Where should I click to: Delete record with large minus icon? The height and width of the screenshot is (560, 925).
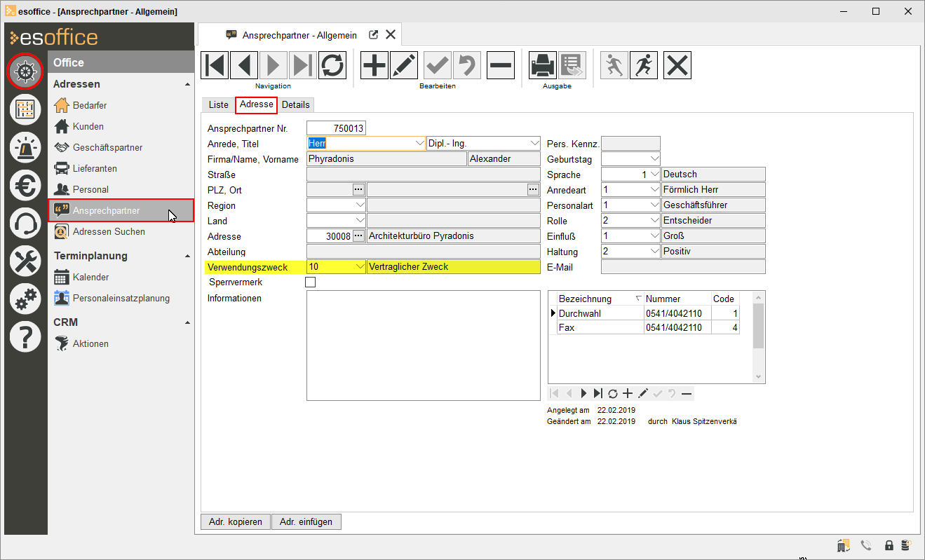click(x=501, y=65)
